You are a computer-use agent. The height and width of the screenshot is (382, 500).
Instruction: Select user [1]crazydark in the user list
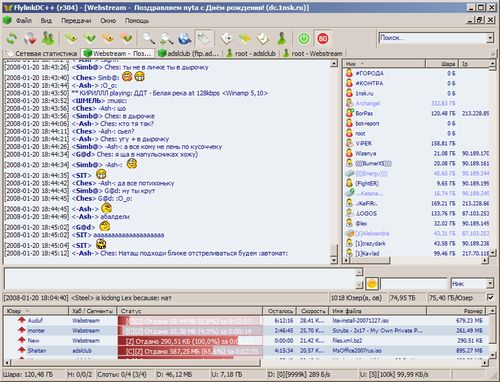click(x=370, y=243)
